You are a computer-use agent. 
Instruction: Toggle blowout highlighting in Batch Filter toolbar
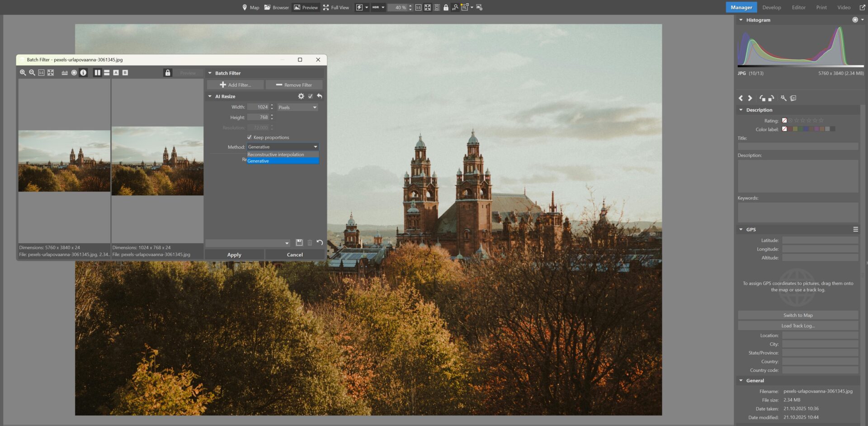[74, 72]
